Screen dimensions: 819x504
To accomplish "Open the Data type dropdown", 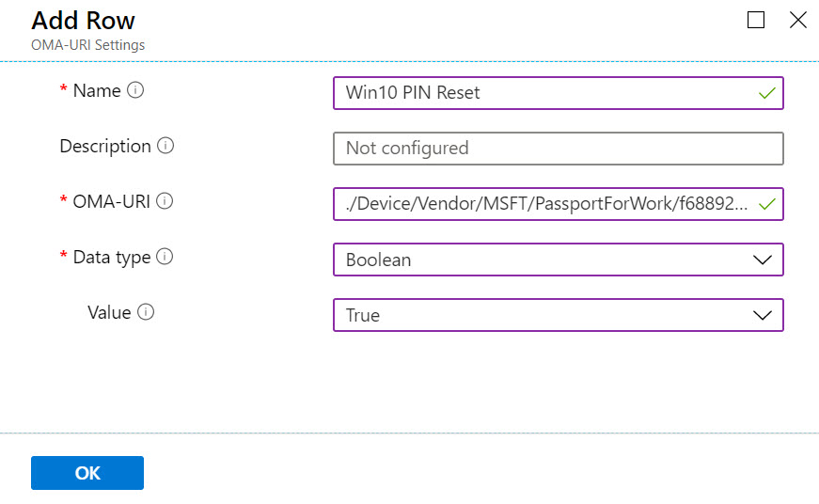I will [559, 260].
